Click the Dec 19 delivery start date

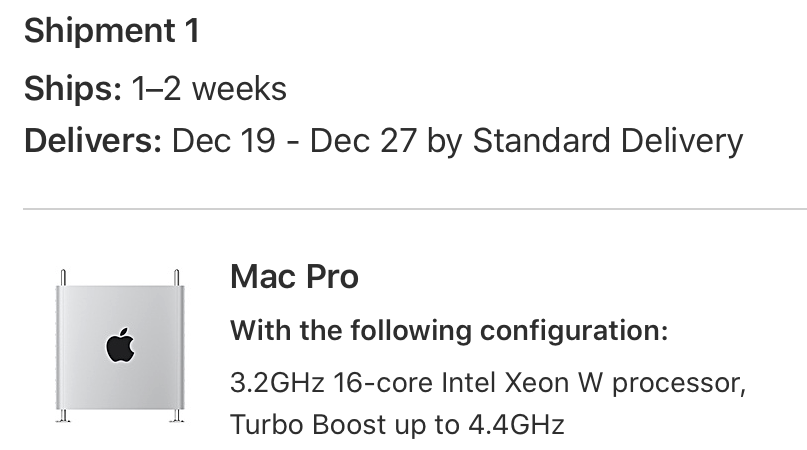click(x=223, y=141)
